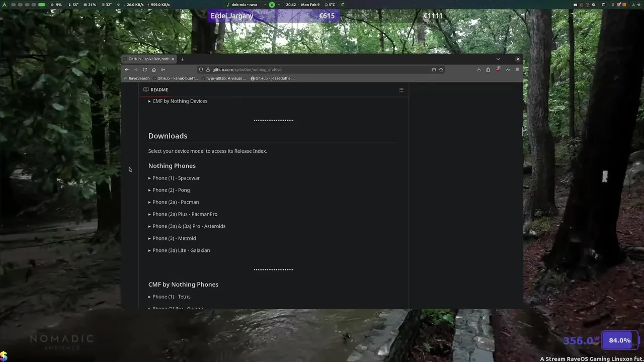Expand Phone (3) - Metroid

coord(172,238)
